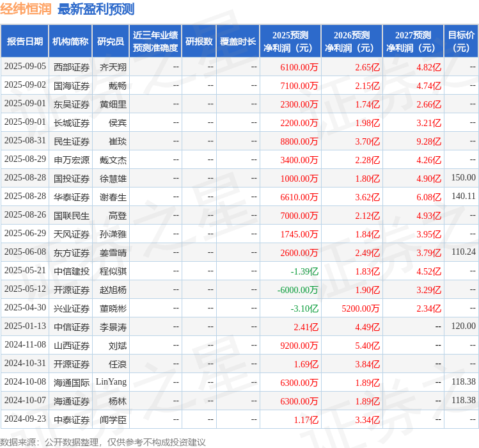
Task: Click the 140.11 target price
Action: 464,196
